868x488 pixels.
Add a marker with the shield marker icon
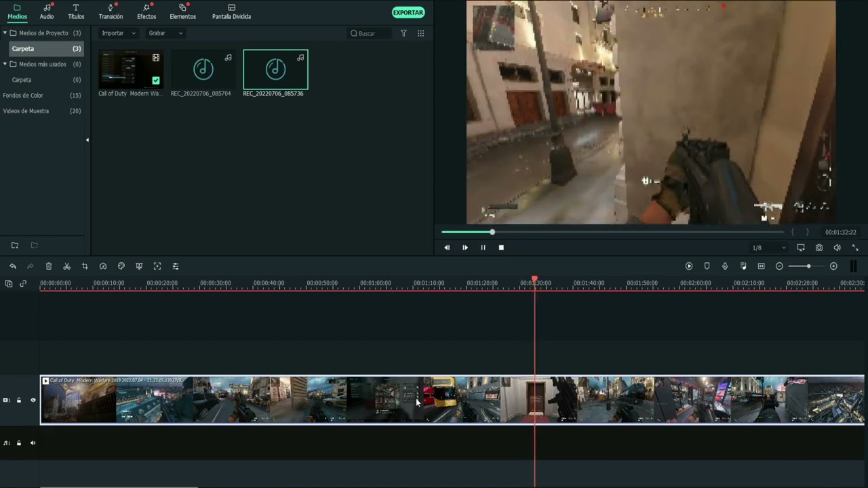707,266
